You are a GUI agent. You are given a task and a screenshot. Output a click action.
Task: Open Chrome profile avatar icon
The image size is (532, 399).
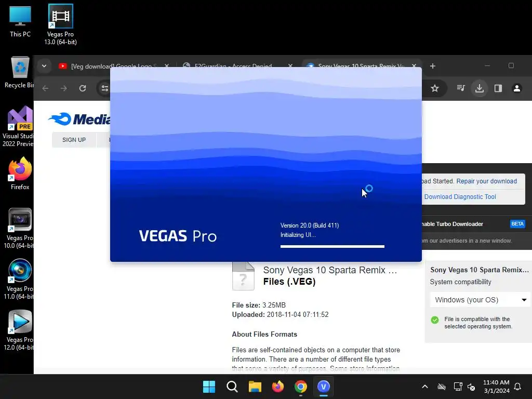(x=517, y=88)
